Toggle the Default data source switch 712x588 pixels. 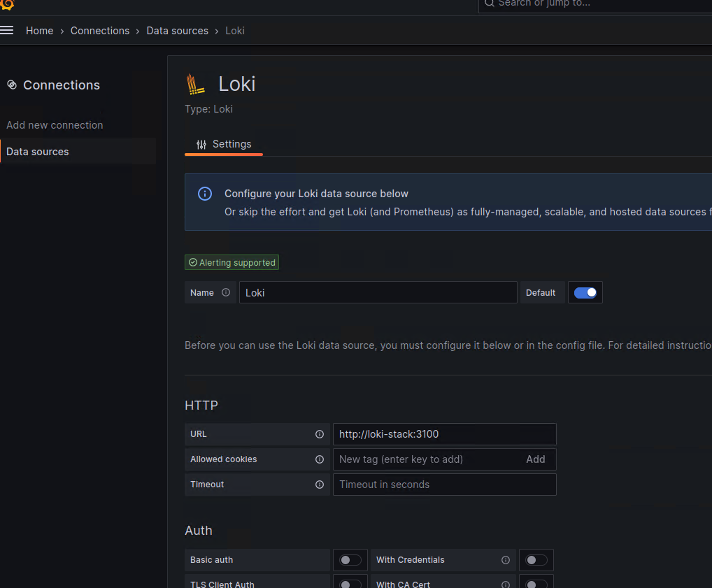pyautogui.click(x=585, y=293)
